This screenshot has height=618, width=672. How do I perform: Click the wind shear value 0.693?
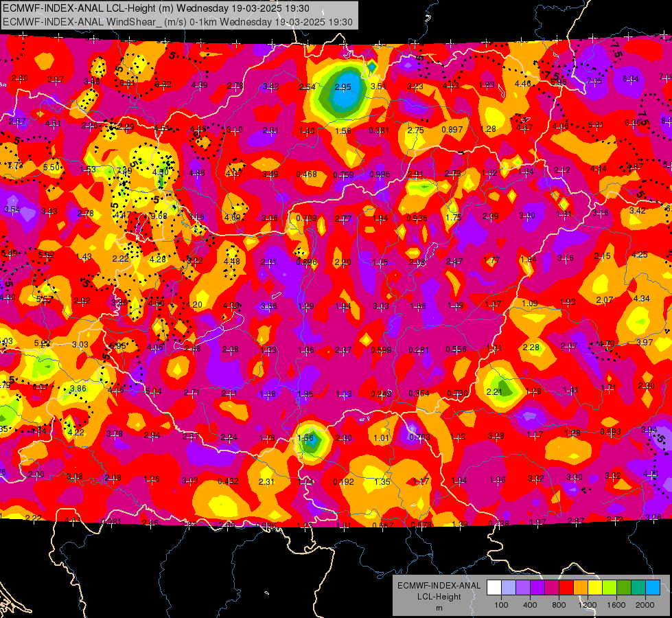(610, 431)
